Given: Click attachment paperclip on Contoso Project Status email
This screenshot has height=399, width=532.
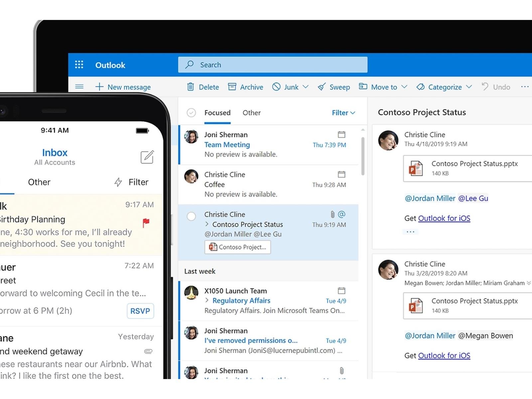Looking at the screenshot, I should click(332, 214).
